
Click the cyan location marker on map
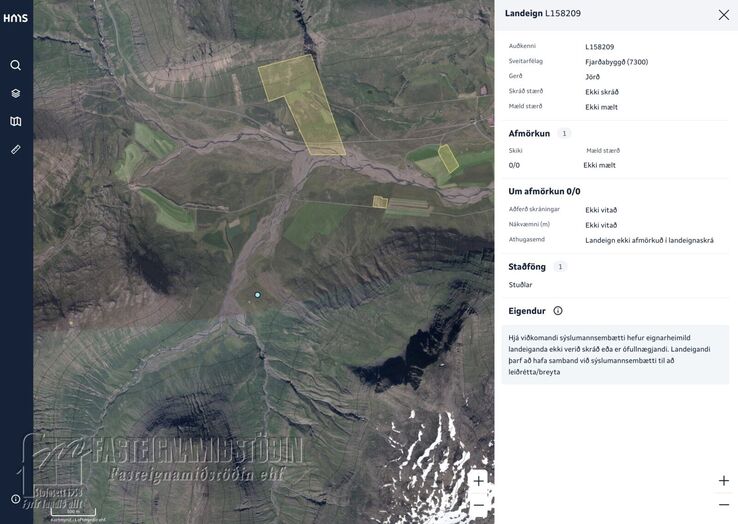click(x=257, y=295)
